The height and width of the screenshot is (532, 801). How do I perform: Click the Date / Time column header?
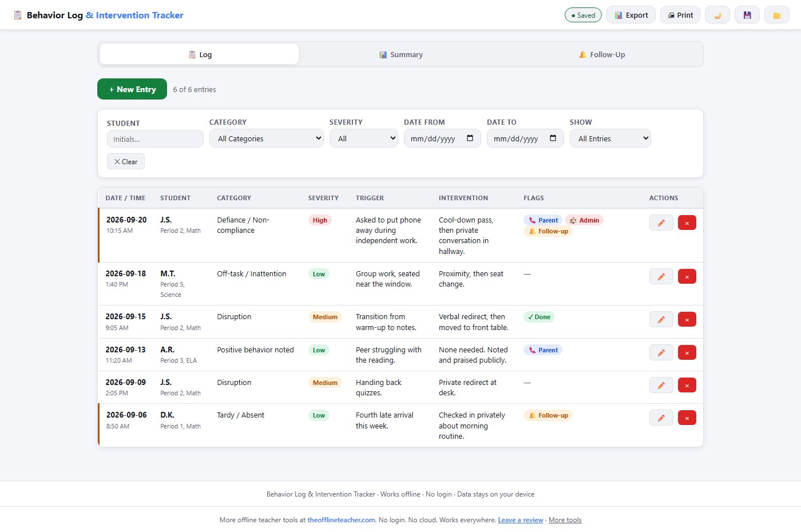(x=125, y=198)
